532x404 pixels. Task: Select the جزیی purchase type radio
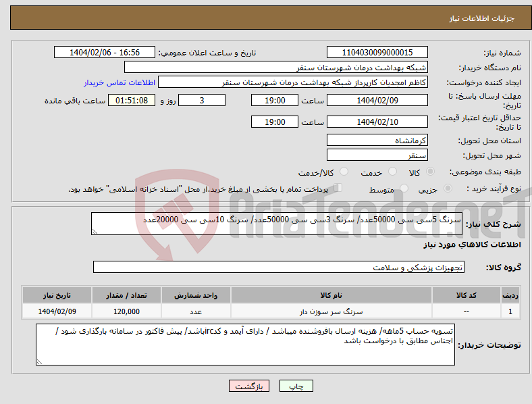click(448, 188)
